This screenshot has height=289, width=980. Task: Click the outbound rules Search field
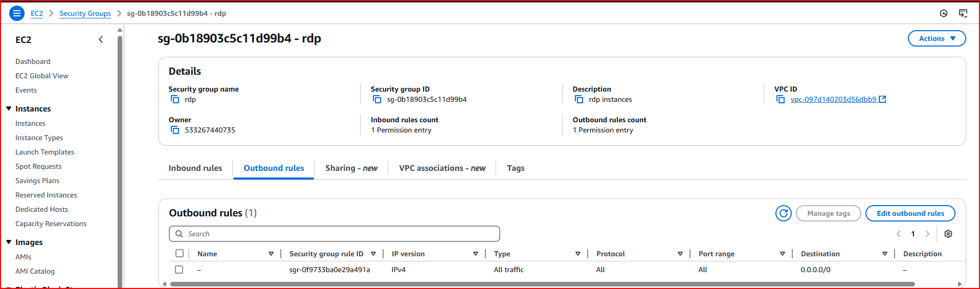[335, 234]
